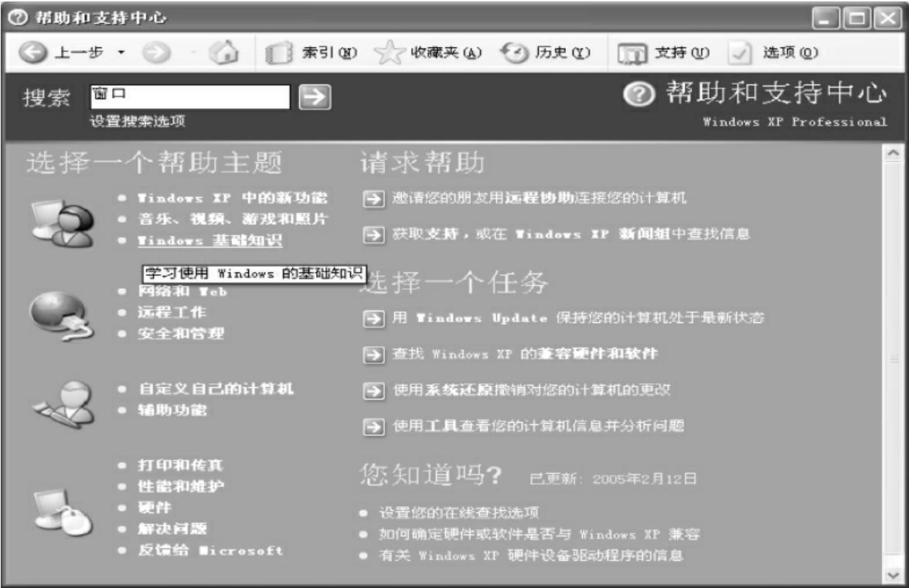Screen dimensions: 909x588
Task: Close the 帮助和支持中心 window
Action: 888,18
